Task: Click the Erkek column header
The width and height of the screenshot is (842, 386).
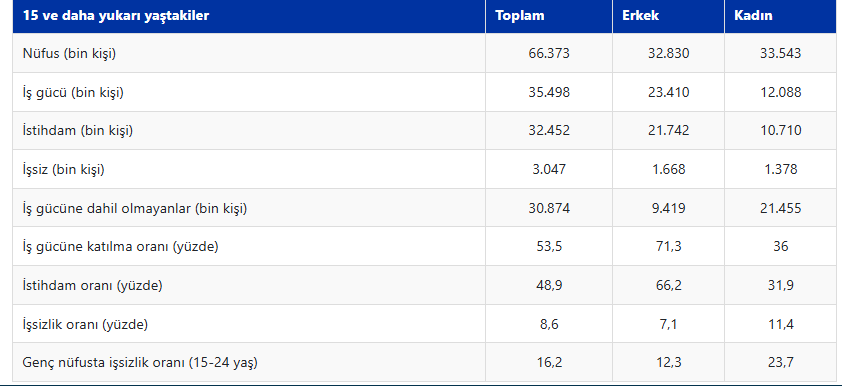Action: click(x=640, y=15)
